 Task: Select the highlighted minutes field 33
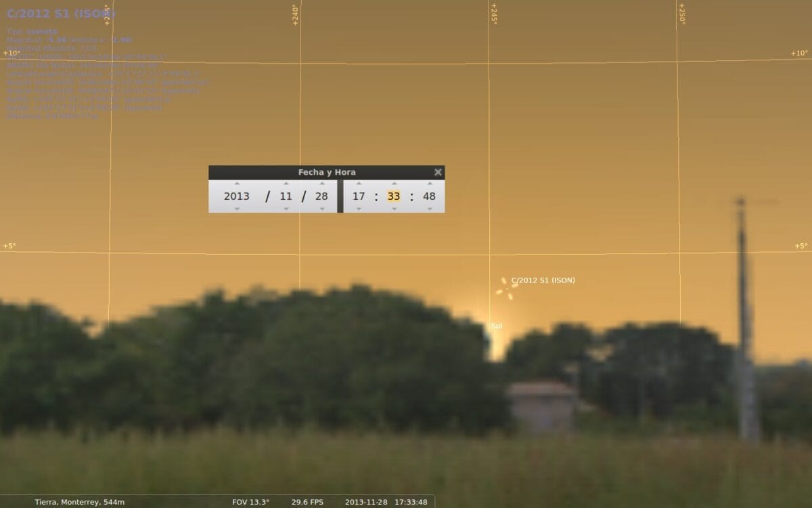click(394, 196)
